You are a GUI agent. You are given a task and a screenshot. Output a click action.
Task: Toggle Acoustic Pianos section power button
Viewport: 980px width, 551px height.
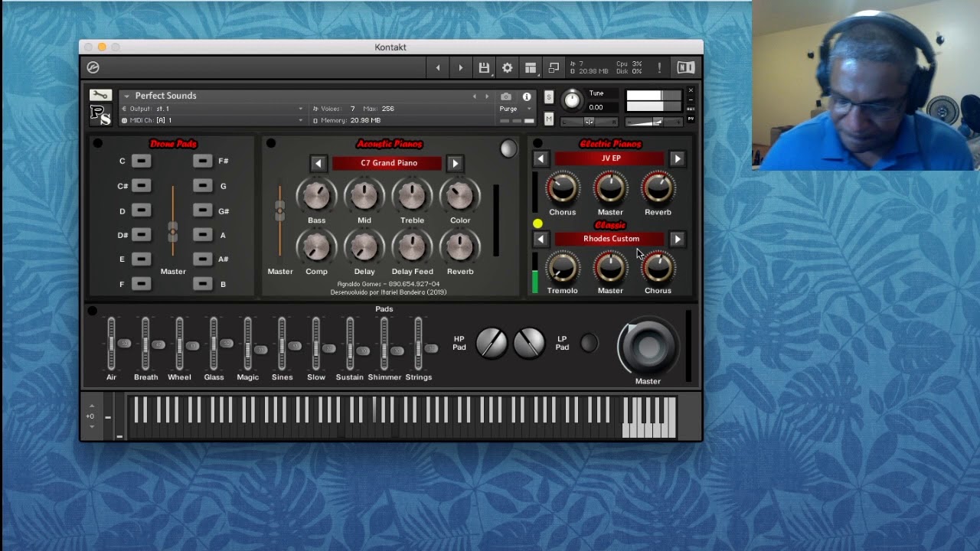(x=271, y=143)
